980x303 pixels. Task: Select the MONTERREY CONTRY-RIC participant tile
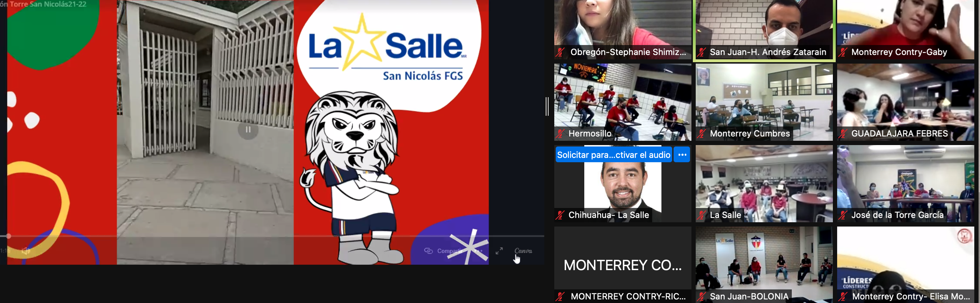(623, 265)
